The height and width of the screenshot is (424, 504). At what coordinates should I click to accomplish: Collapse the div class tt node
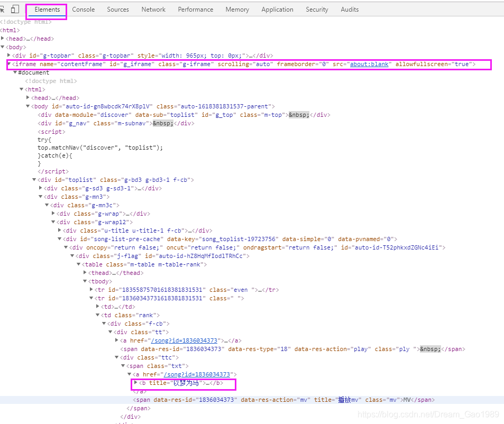tap(110, 332)
